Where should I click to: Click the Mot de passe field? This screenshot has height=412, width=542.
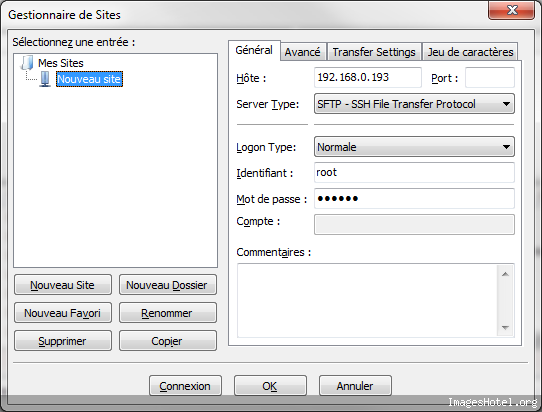[x=414, y=198]
